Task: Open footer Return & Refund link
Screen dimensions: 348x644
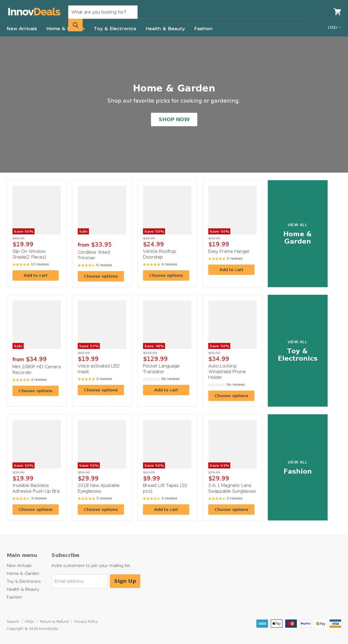Action: (54, 622)
